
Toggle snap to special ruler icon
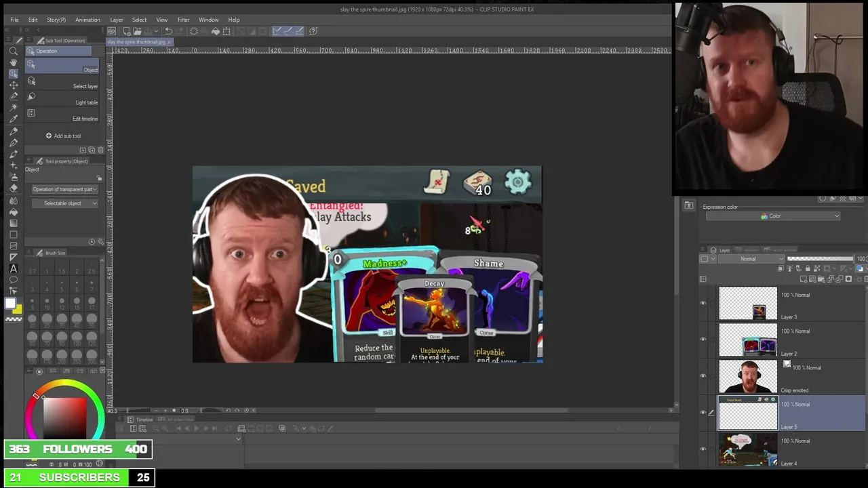(288, 31)
